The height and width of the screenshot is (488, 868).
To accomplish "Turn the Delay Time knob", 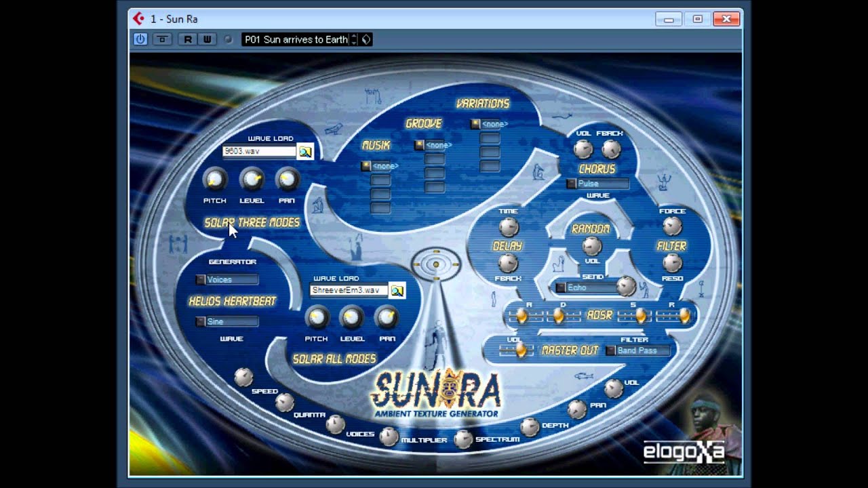I will (x=508, y=227).
